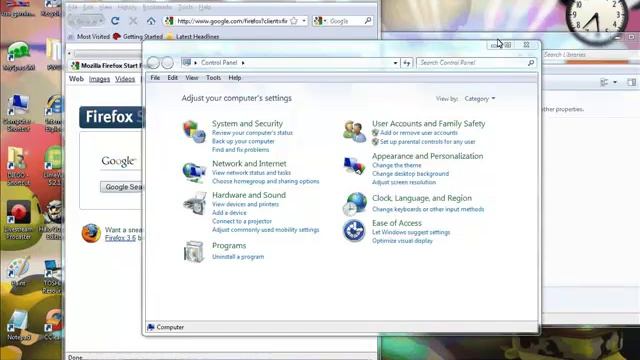Open Hardware and Sound printer icon
Screen dimensions: 640x360
click(x=195, y=203)
